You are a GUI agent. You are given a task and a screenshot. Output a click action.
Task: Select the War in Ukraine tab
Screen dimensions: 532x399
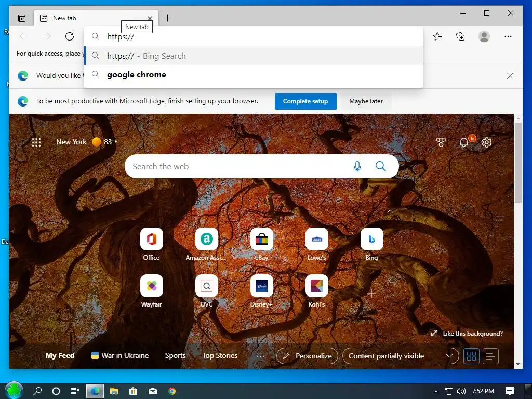[120, 355]
